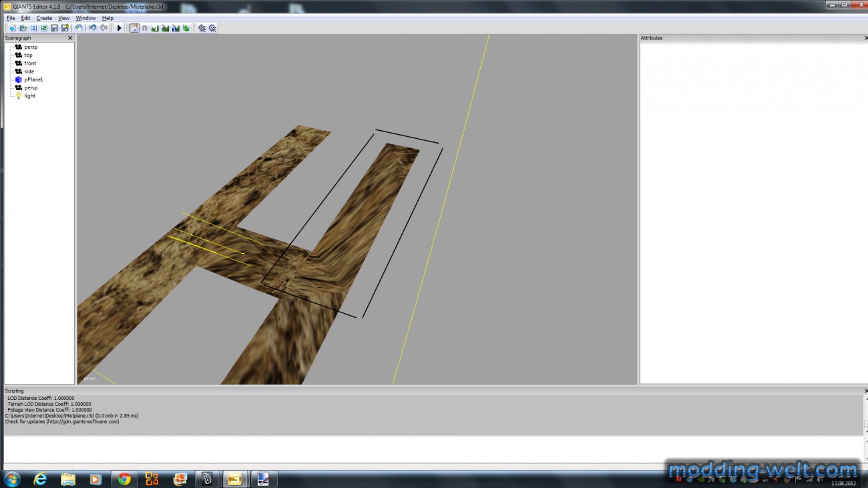The height and width of the screenshot is (488, 868).
Task: Select the front camera node
Action: 30,63
